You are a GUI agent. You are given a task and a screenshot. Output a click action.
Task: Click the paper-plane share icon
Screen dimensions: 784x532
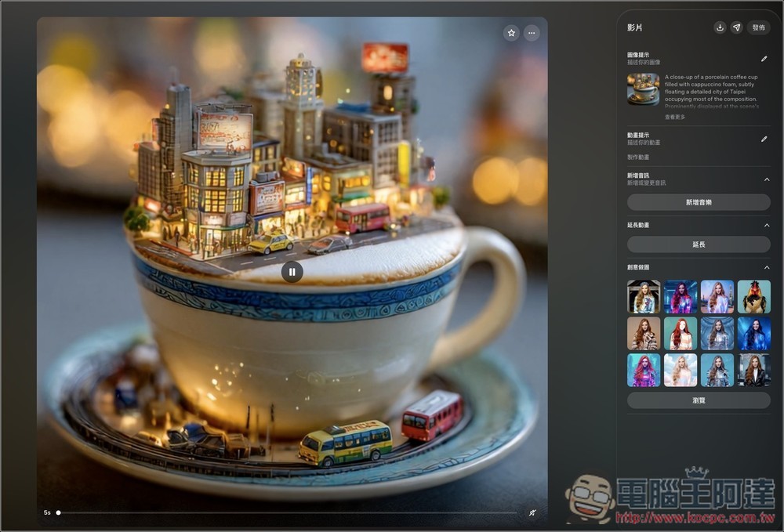tap(736, 27)
